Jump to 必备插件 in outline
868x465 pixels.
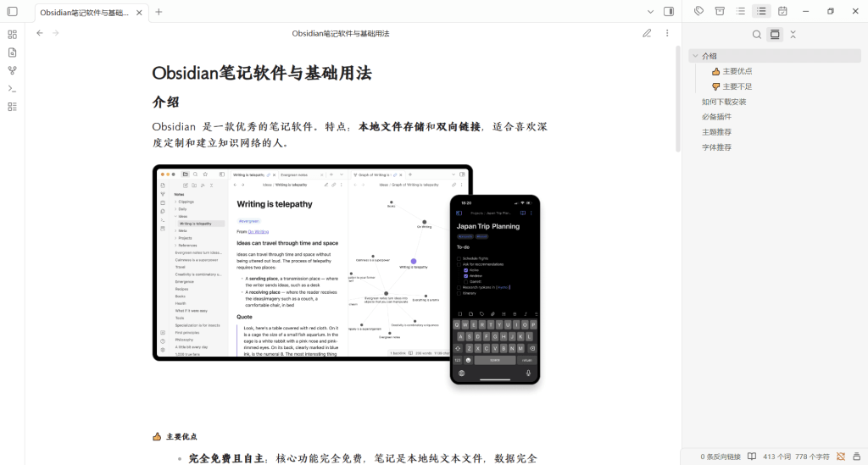pyautogui.click(x=716, y=117)
